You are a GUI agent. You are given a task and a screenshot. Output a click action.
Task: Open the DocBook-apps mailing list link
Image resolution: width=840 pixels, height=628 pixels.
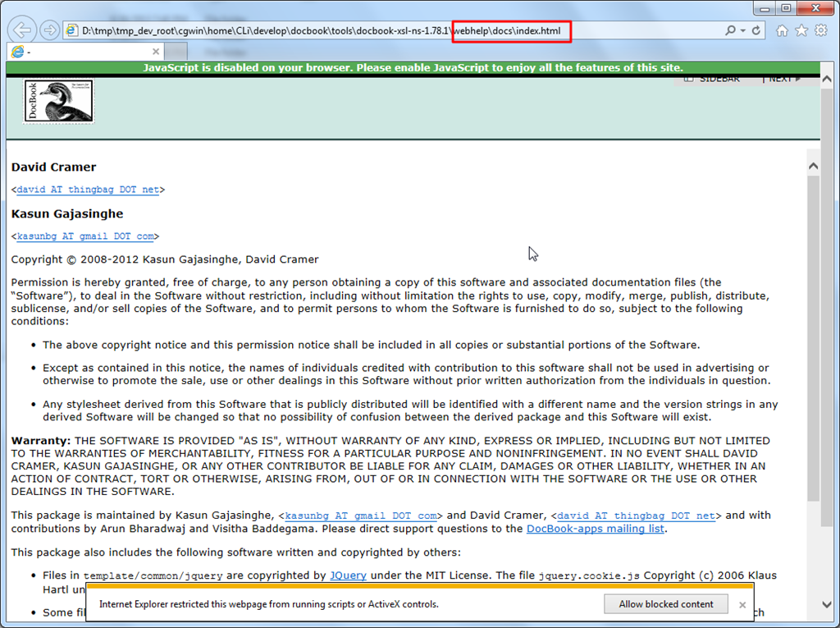[596, 529]
